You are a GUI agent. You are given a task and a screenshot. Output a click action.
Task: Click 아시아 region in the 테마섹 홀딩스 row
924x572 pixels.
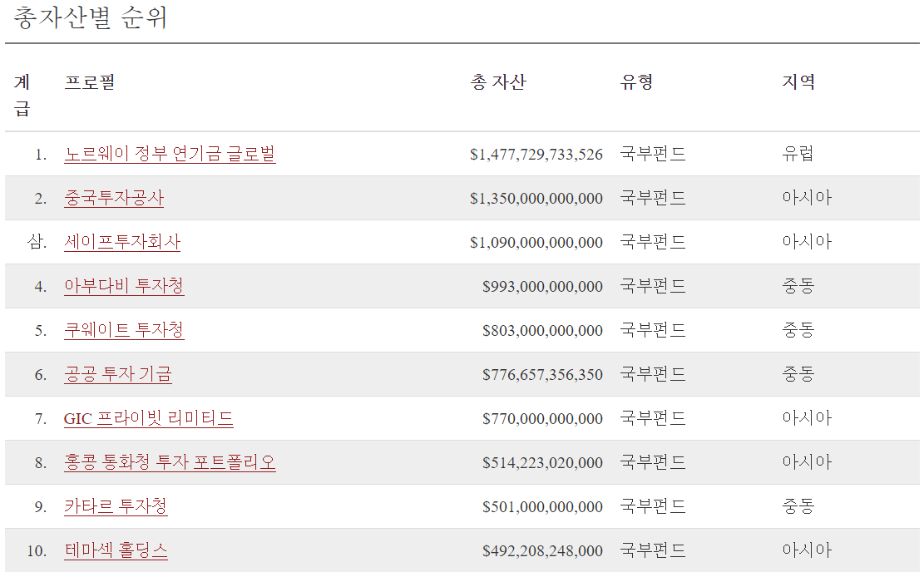(807, 550)
